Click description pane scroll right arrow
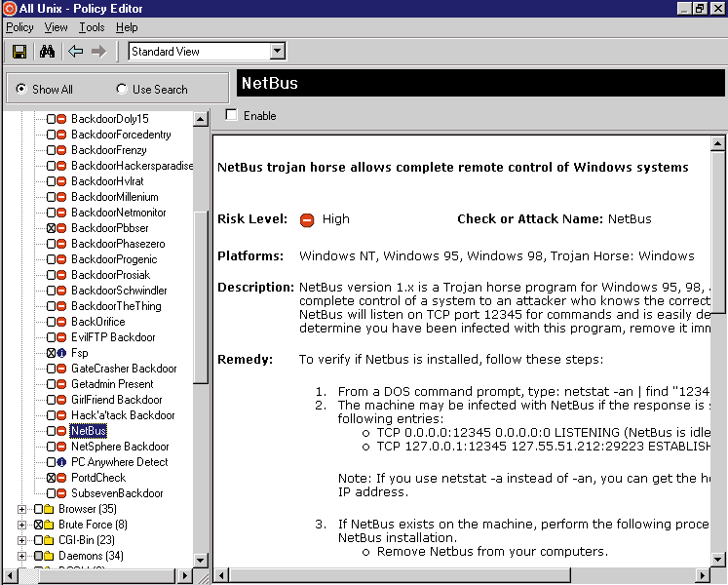 pos(703,575)
